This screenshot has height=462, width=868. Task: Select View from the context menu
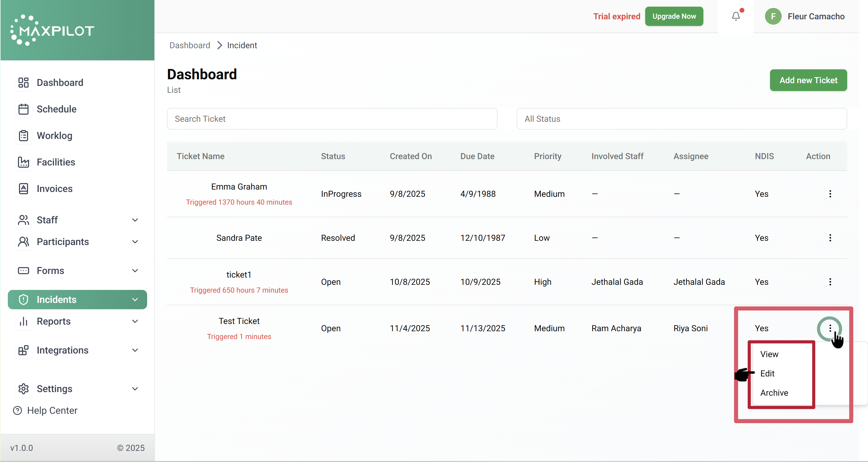tap(769, 354)
